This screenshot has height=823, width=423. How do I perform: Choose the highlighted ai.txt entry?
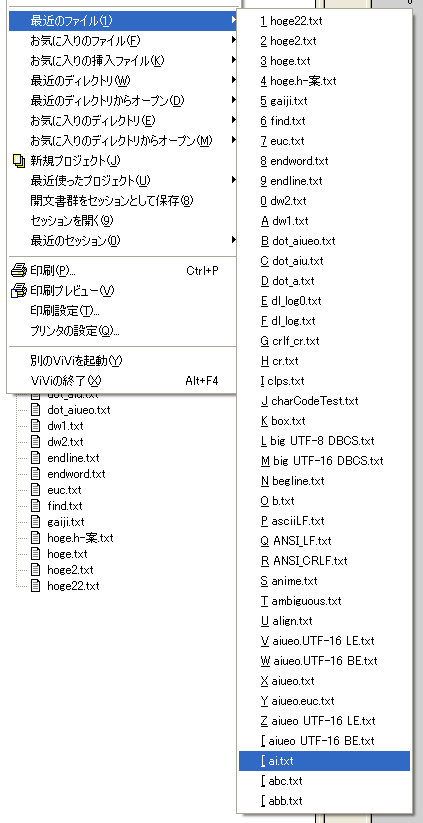pos(324,761)
